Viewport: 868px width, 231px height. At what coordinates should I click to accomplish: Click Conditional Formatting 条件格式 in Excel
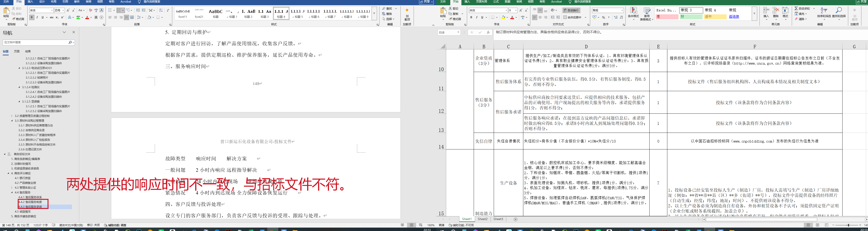click(633, 13)
